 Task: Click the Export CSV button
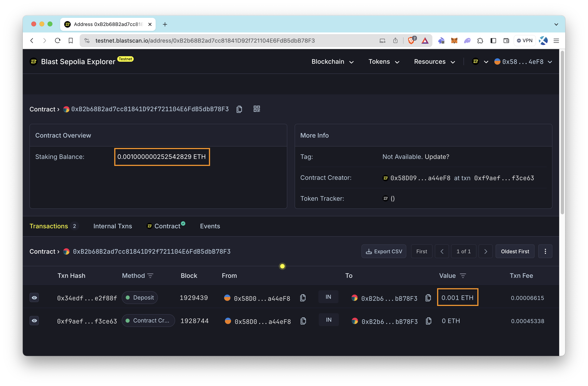point(384,251)
